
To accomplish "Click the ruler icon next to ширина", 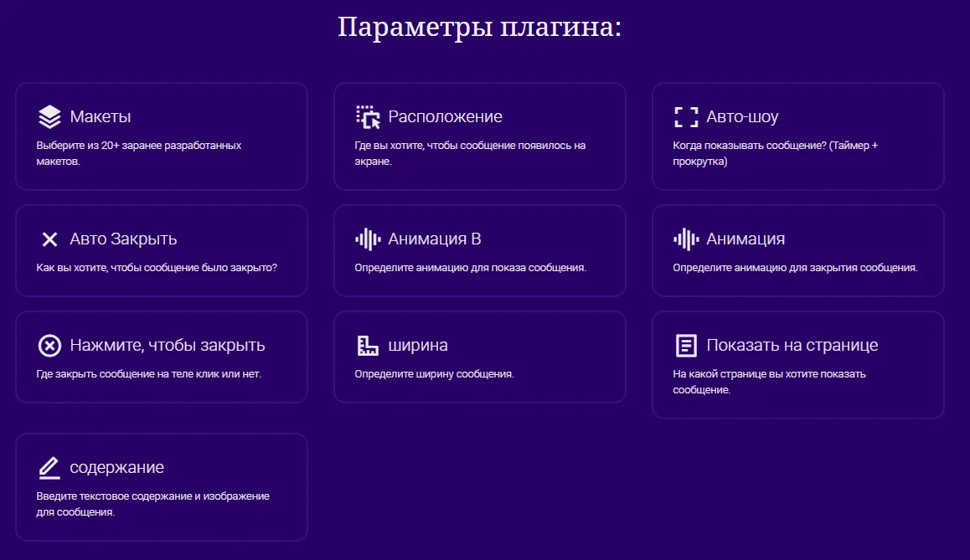I will [x=368, y=346].
